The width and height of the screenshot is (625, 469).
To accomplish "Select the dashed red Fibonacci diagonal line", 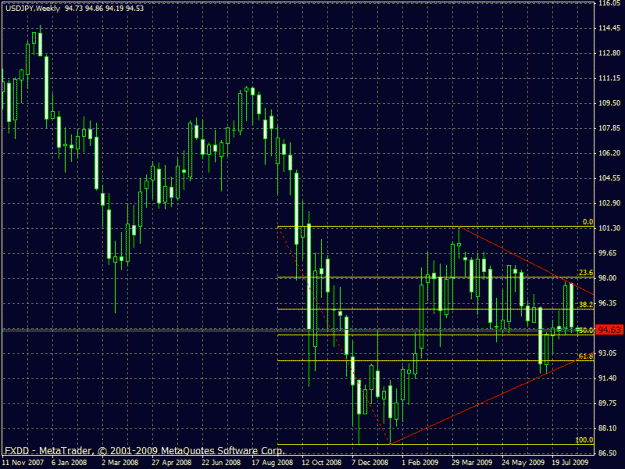I will [334, 336].
